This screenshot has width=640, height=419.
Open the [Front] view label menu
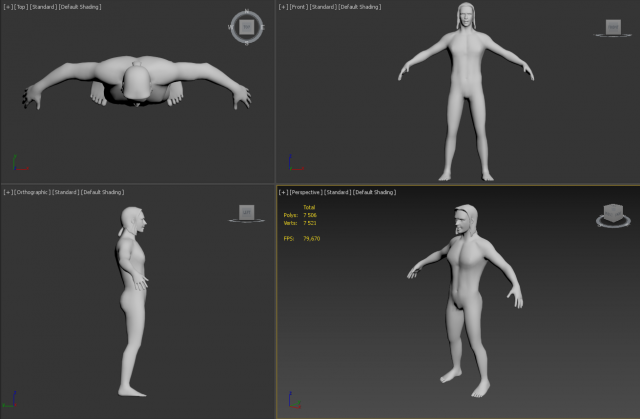tap(298, 7)
